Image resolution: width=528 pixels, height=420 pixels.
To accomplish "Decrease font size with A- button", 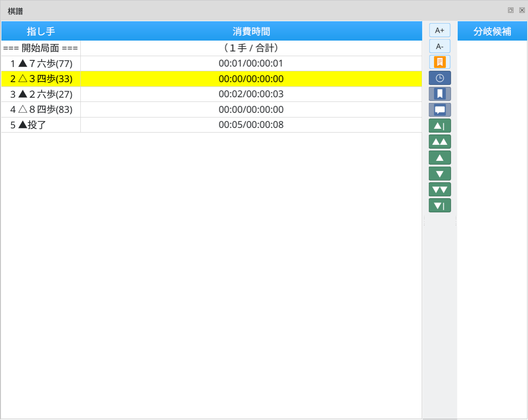I will coord(439,46).
